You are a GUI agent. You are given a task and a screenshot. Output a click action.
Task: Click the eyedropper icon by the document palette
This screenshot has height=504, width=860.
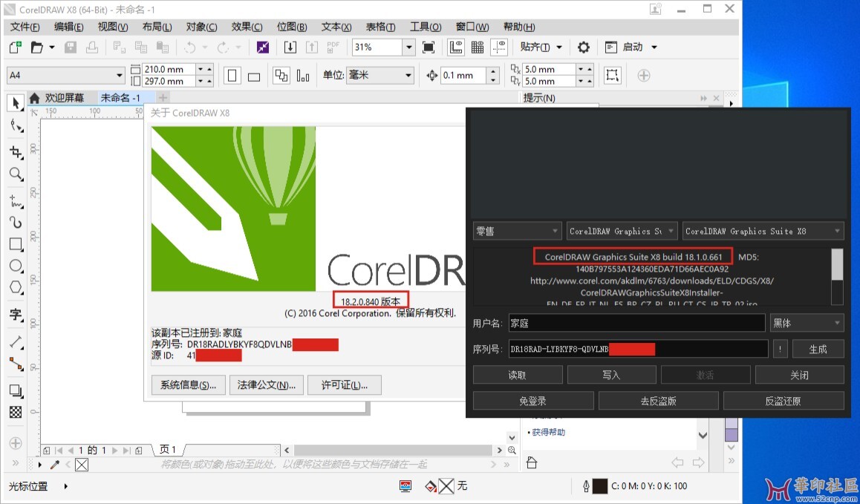(54, 465)
